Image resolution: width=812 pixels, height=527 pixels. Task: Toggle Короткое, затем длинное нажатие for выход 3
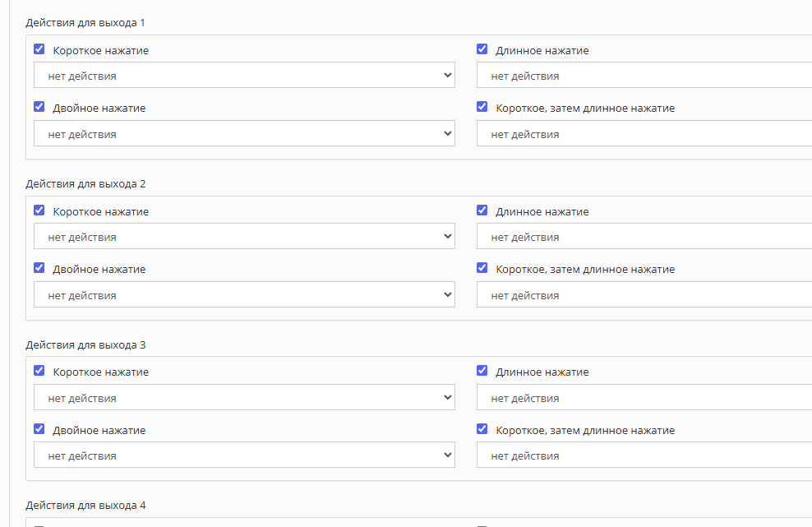(x=482, y=429)
